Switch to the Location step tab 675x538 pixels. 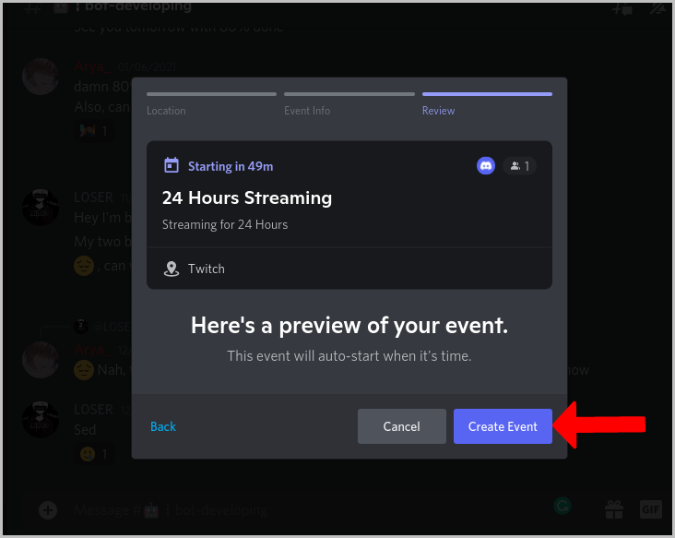coord(211,104)
